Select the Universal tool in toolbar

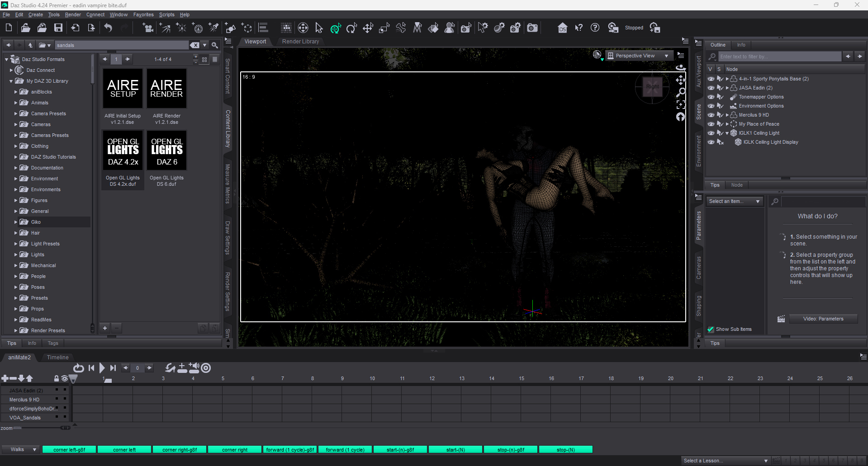pos(335,28)
